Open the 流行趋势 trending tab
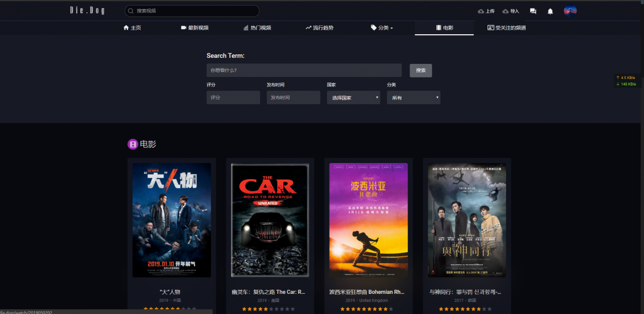 [319, 28]
